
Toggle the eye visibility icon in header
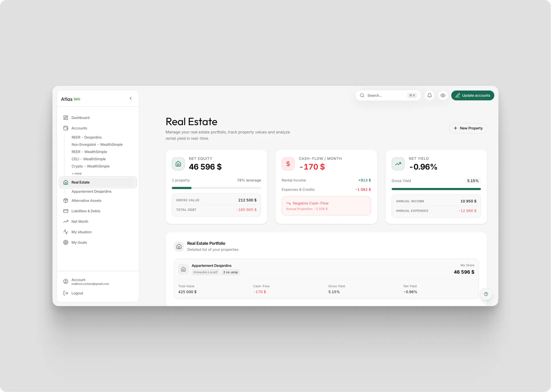pos(443,95)
